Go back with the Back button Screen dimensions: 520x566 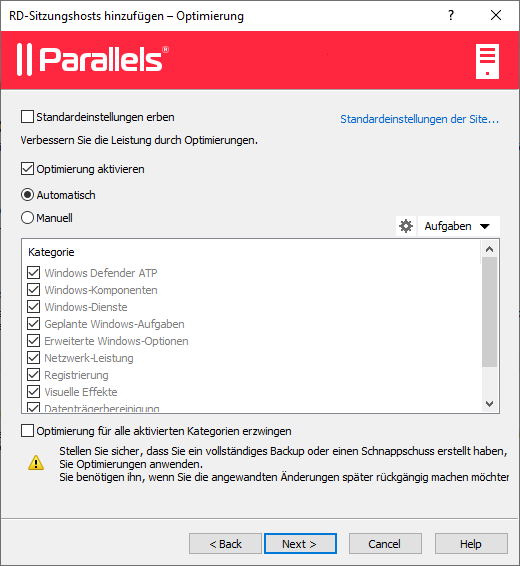[226, 544]
